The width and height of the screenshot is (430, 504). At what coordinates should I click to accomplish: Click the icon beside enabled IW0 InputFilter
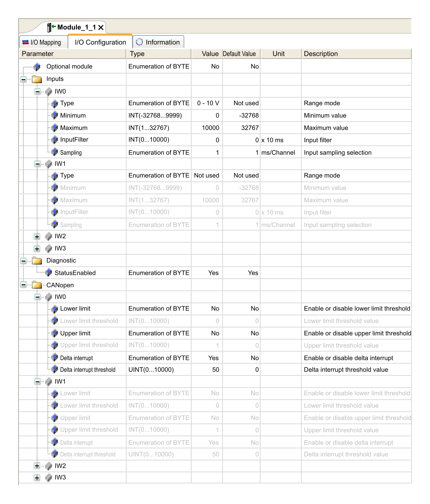coord(55,140)
